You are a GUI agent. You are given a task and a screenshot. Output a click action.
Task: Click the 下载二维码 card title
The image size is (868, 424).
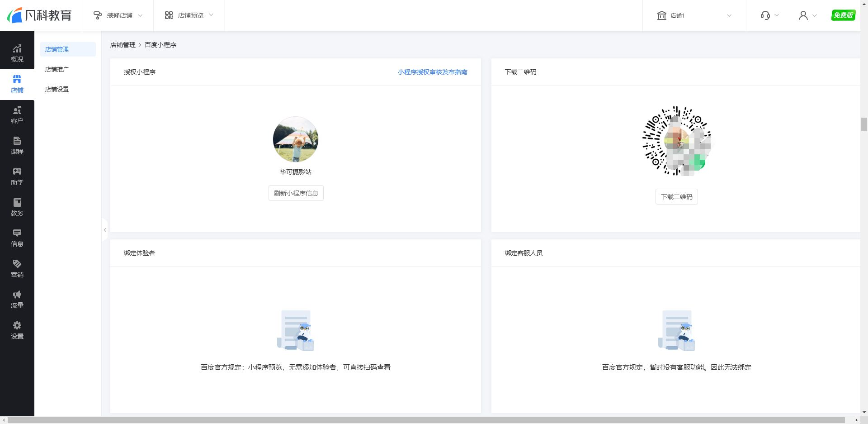520,72
